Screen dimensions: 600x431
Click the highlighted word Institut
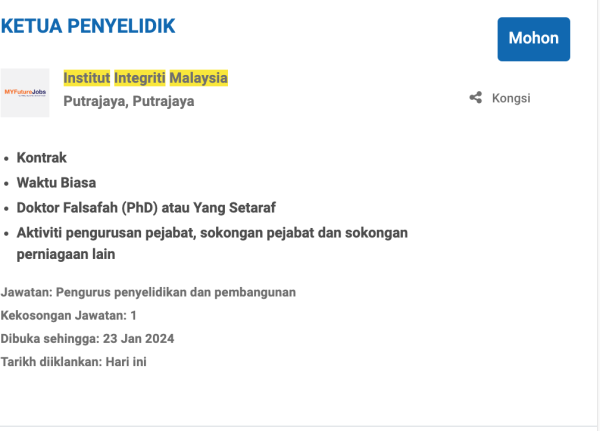tap(86, 77)
